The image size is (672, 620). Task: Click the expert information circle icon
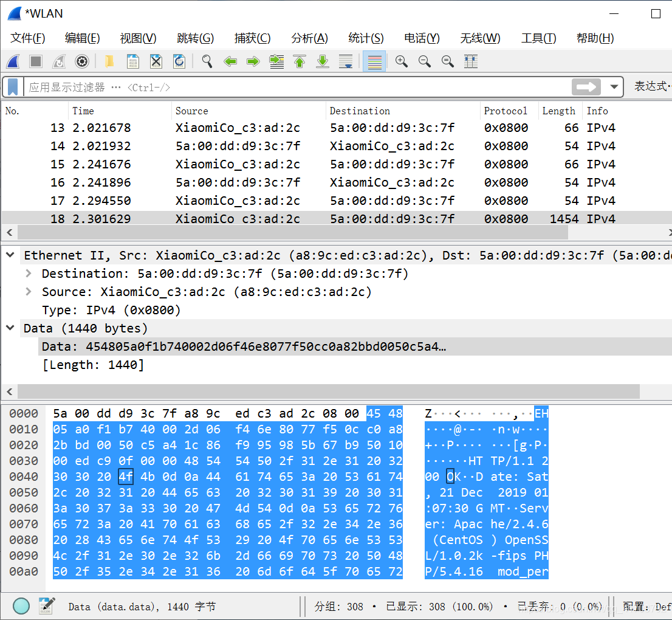tap(21, 606)
